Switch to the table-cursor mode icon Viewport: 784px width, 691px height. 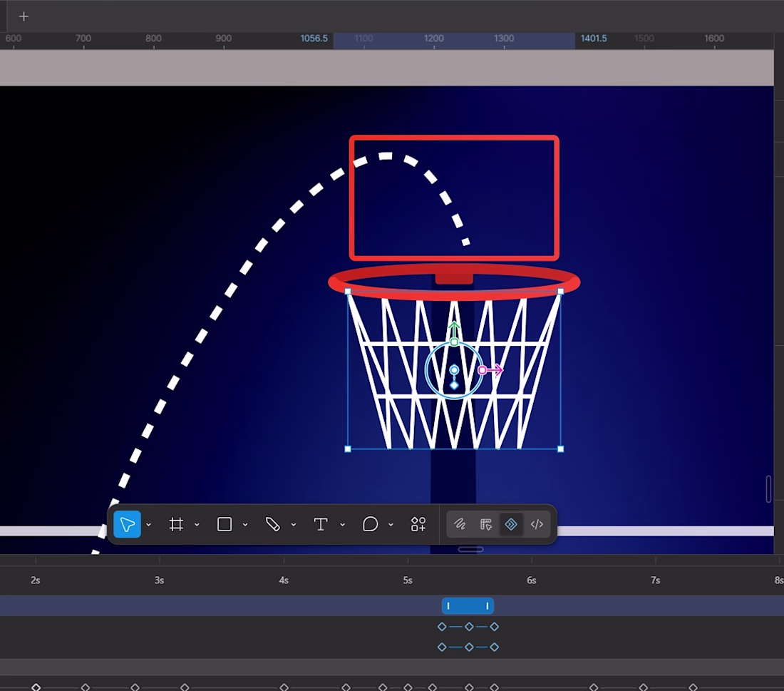pyautogui.click(x=485, y=524)
